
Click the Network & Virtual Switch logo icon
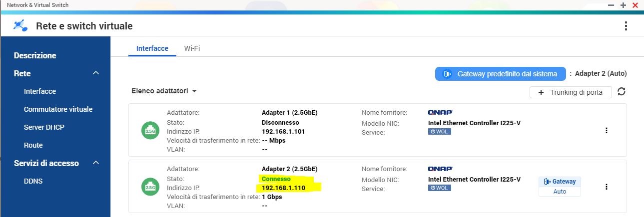click(x=20, y=26)
